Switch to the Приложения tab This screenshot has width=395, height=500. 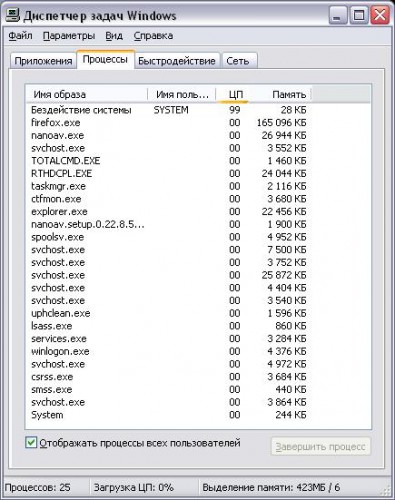coord(43,61)
